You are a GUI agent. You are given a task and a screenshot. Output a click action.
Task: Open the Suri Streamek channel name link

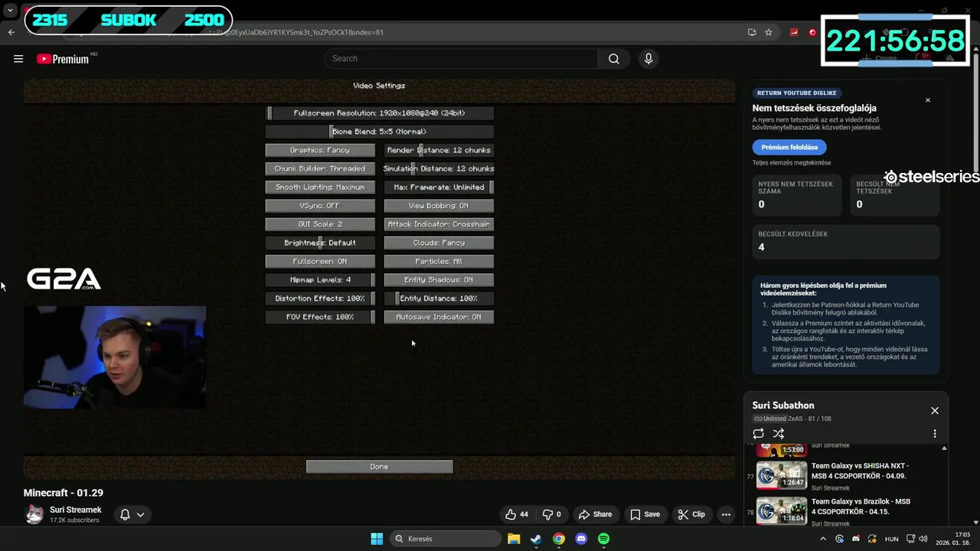point(76,510)
